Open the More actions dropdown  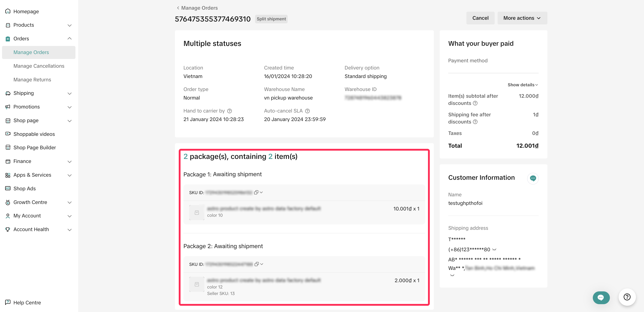522,18
